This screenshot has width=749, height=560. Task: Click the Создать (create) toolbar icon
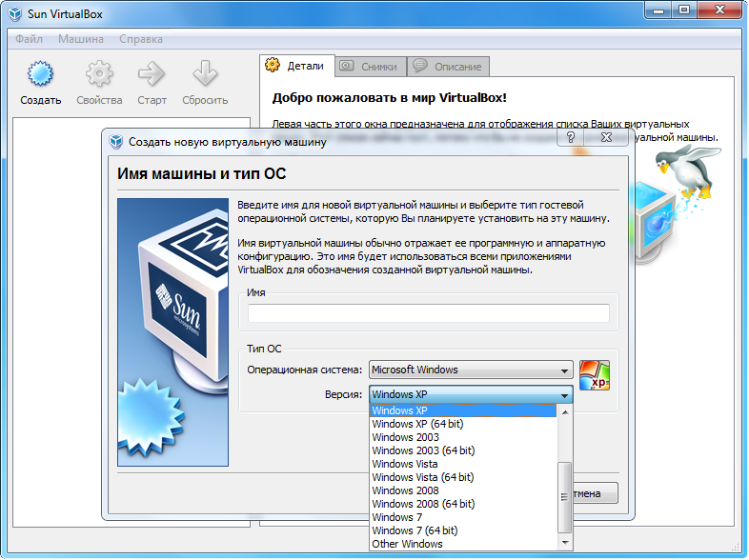click(40, 73)
